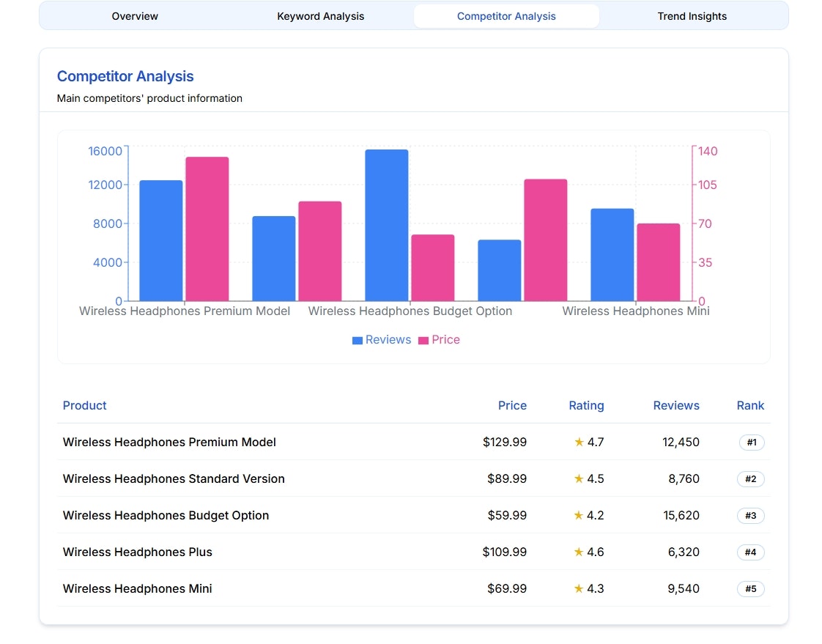Click the 140 right axis label

tap(708, 151)
